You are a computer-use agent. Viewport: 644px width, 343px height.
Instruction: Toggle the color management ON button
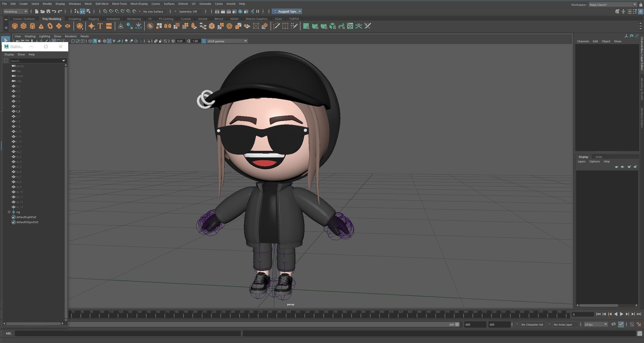click(204, 41)
